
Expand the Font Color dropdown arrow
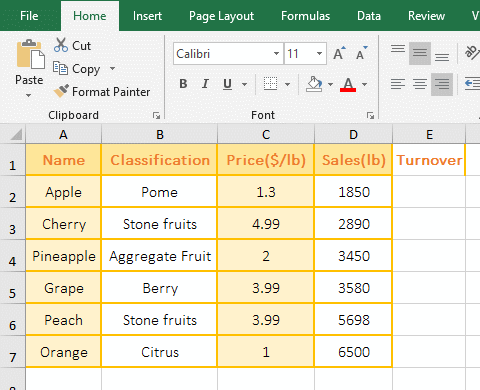point(364,84)
